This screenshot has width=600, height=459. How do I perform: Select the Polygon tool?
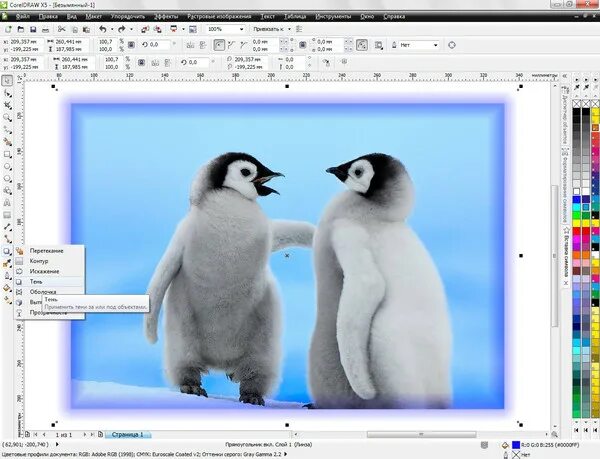click(x=7, y=179)
